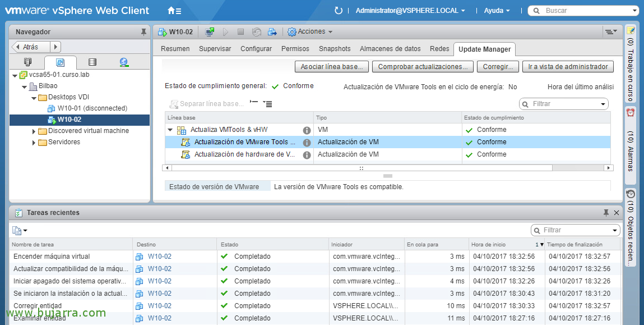Image resolution: width=644 pixels, height=325 pixels.
Task: Open the Alarmas sidebar panel
Action: 631,145
